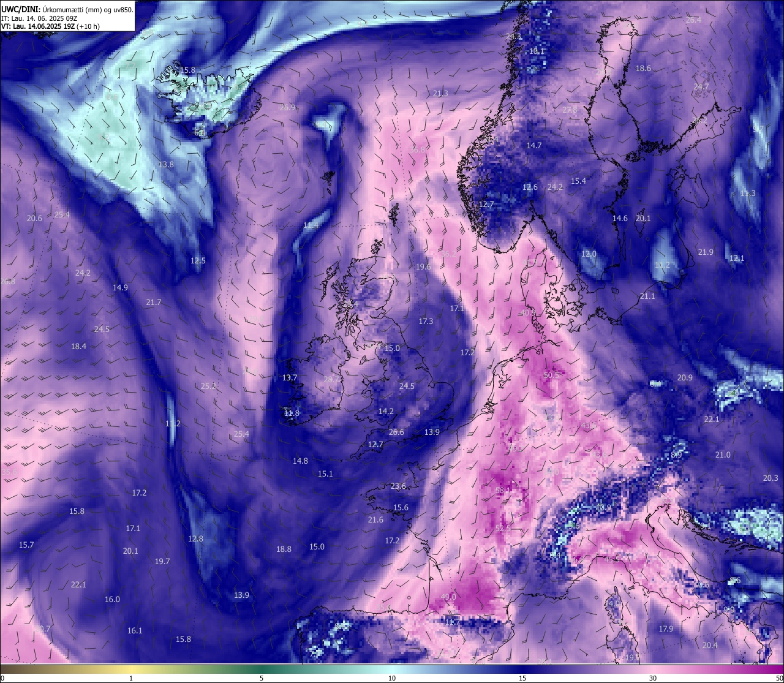Click the 15.1 map value

[325, 474]
